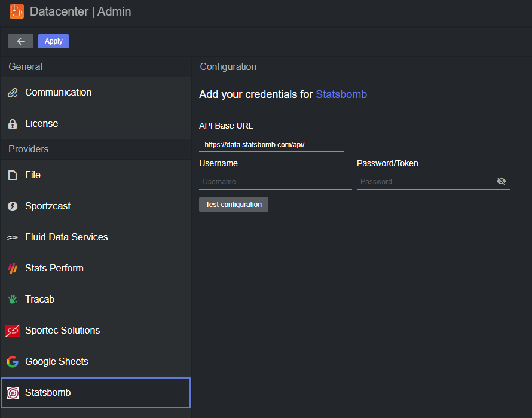
Task: Click the License padlock icon
Action: point(13,124)
